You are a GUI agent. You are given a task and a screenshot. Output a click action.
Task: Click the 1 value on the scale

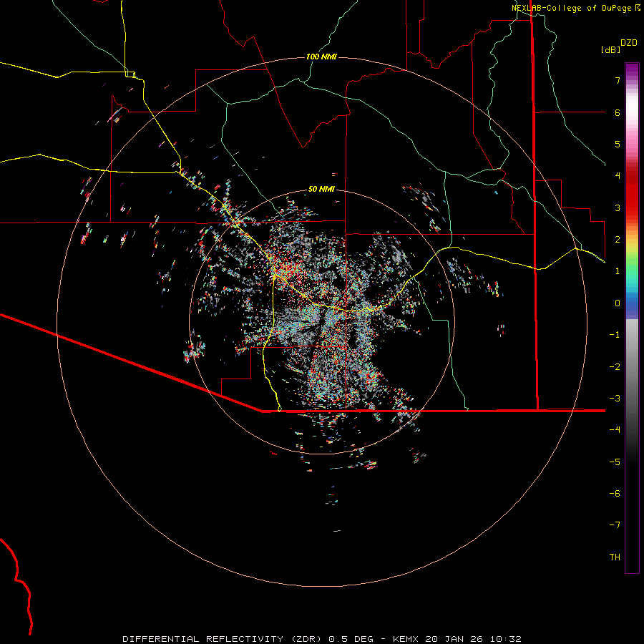[x=618, y=271]
